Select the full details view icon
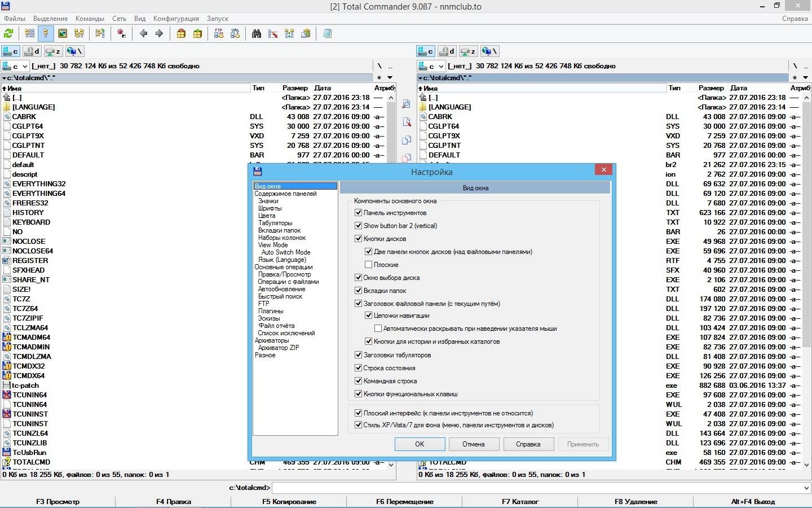This screenshot has height=508, width=812. pyautogui.click(x=46, y=33)
